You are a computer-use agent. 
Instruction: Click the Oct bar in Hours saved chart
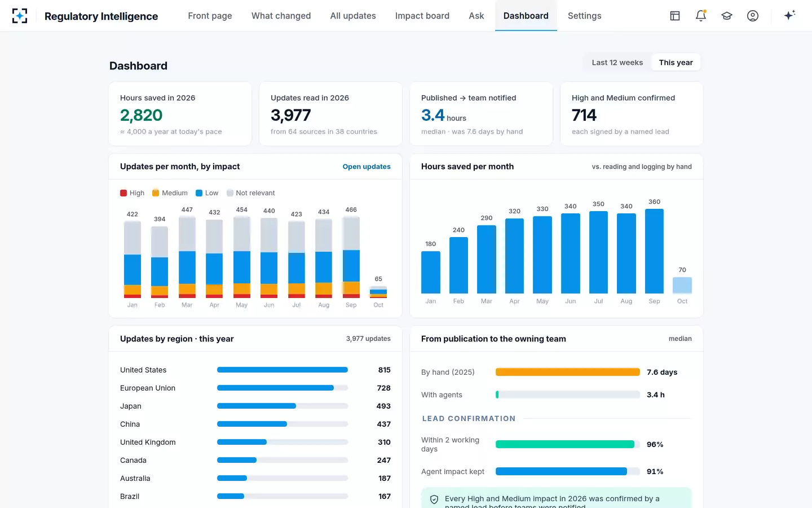pyautogui.click(x=682, y=285)
